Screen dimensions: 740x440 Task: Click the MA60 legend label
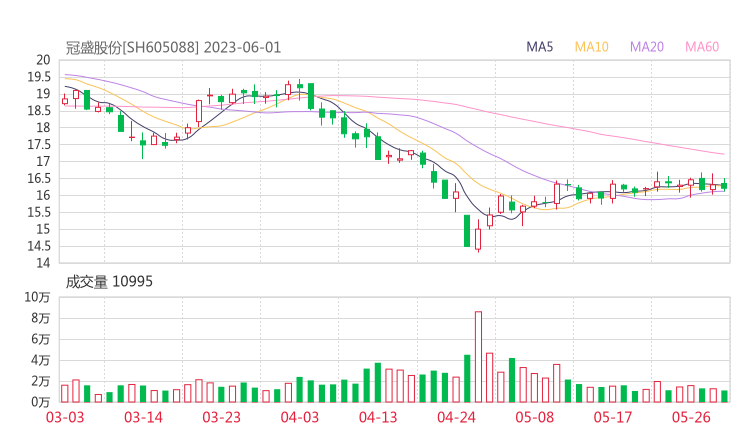(702, 47)
